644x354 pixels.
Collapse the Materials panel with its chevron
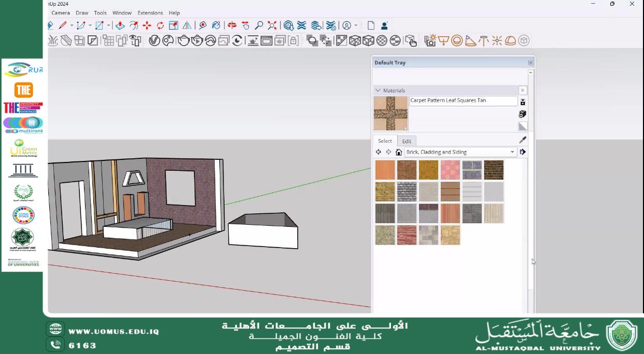tap(380, 90)
